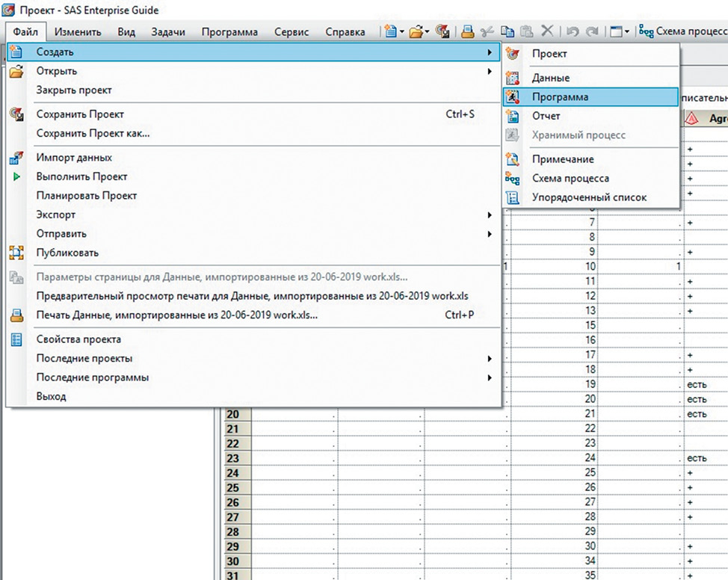This screenshot has width=728, height=580.
Task: Select Проект in Создать submenu
Action: (549, 53)
